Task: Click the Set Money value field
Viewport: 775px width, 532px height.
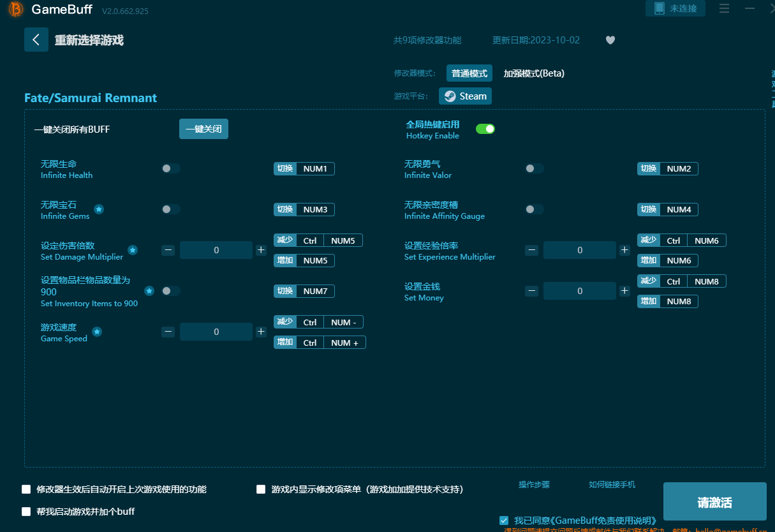Action: click(580, 292)
